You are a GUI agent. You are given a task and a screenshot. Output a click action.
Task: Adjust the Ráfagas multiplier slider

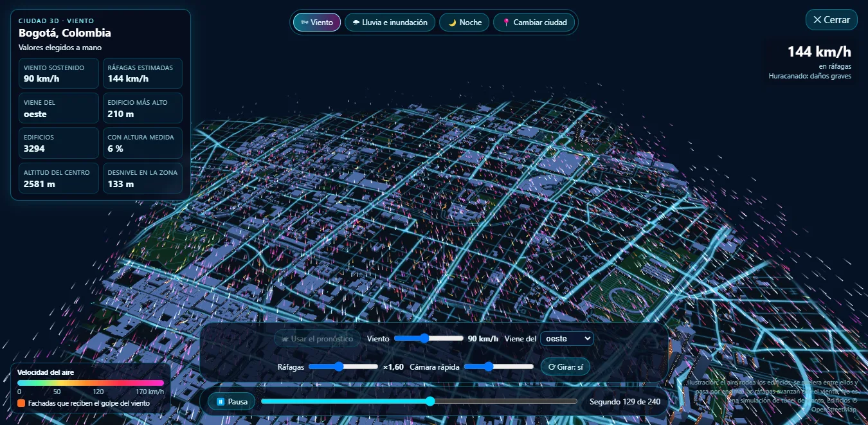click(x=343, y=366)
